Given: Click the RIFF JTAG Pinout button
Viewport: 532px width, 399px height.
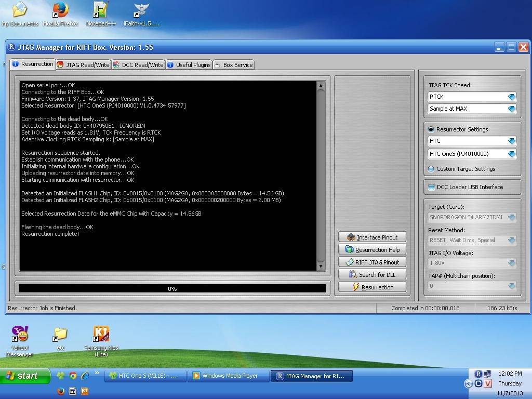Looking at the screenshot, I should coord(372,262).
